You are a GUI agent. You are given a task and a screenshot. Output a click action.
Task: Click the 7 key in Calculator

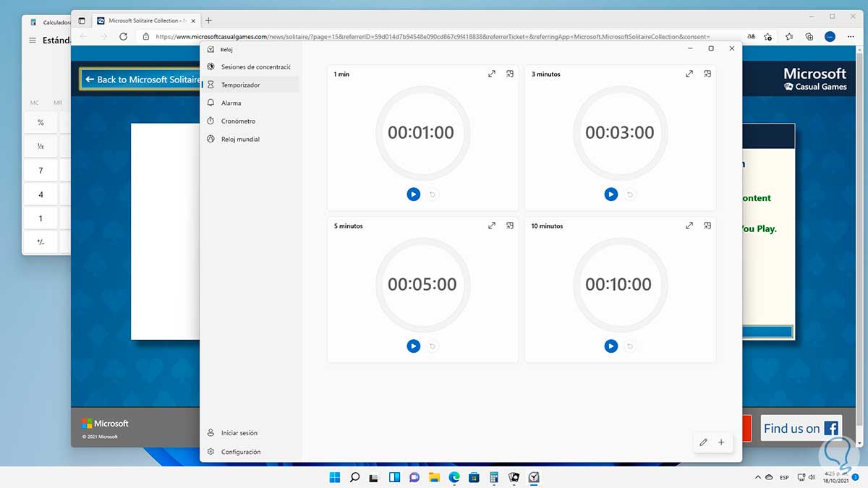[41, 171]
